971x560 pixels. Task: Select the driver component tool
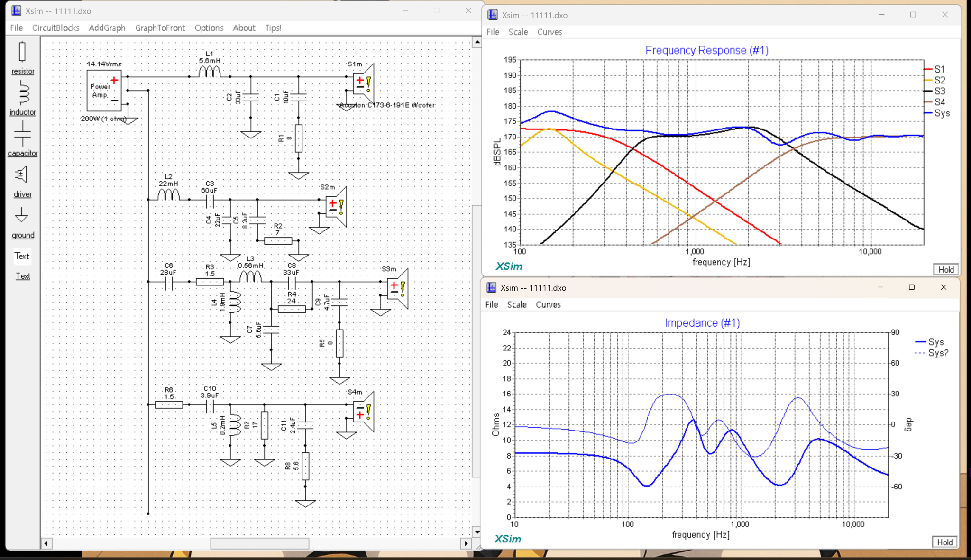pyautogui.click(x=22, y=181)
